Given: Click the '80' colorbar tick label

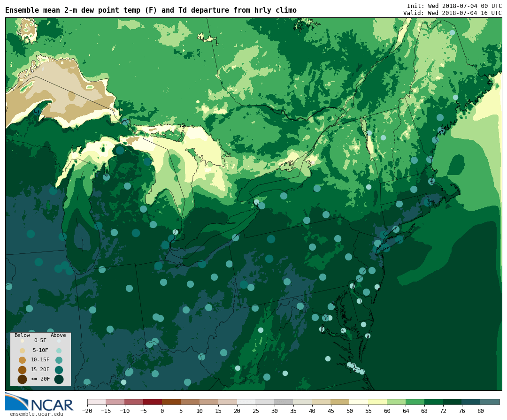Looking at the screenshot, I should click(x=481, y=411).
